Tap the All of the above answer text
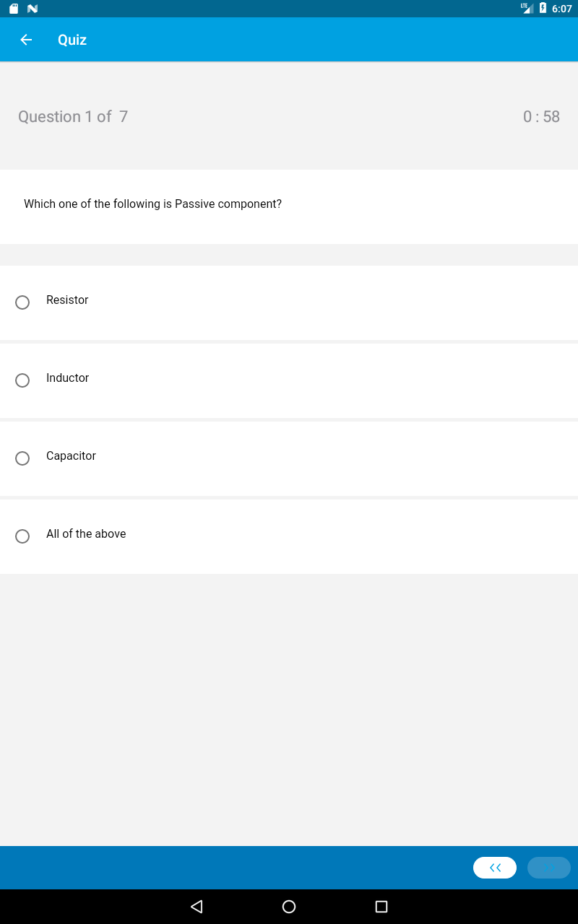Screen dimensions: 578x924 86,533
